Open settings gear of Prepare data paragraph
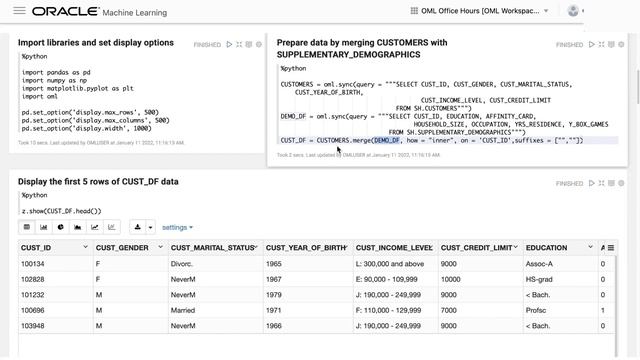Image resolution: width=640 pixels, height=360 pixels. pos(621,44)
